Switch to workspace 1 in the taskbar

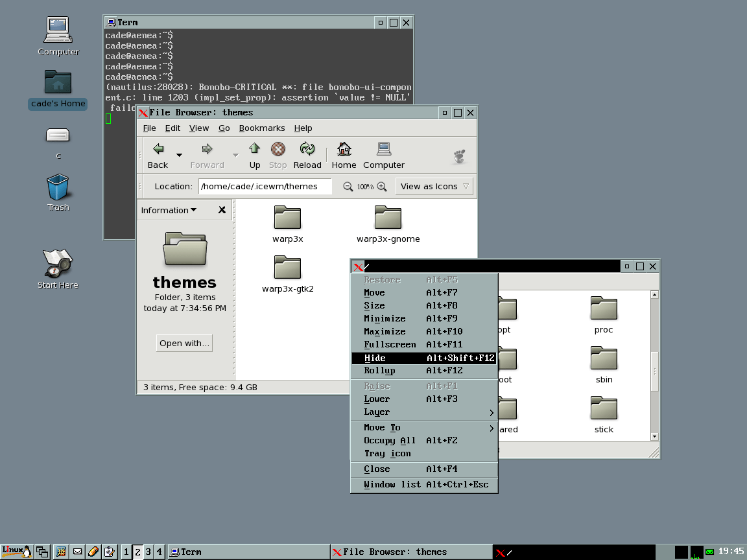pyautogui.click(x=126, y=552)
